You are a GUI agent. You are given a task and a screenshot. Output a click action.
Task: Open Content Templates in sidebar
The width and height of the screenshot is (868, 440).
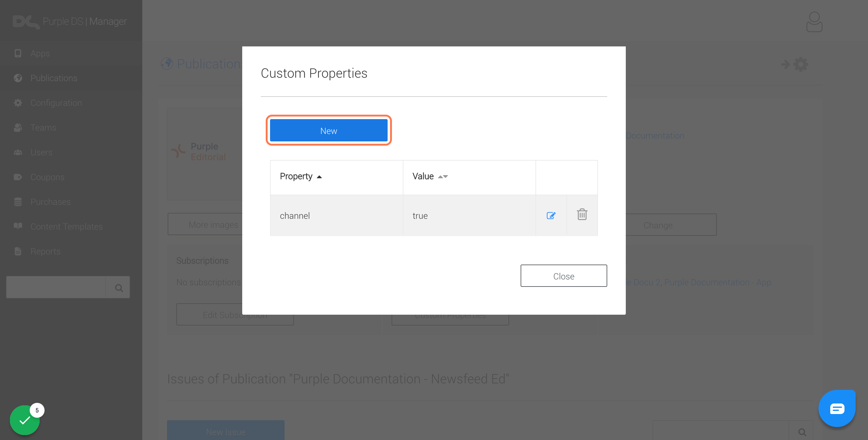(67, 226)
